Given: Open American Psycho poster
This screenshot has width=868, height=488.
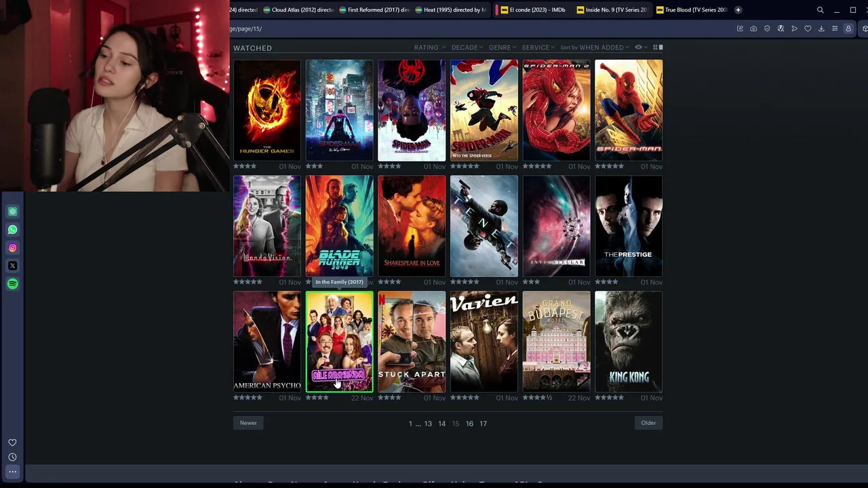Looking at the screenshot, I should pos(267,342).
